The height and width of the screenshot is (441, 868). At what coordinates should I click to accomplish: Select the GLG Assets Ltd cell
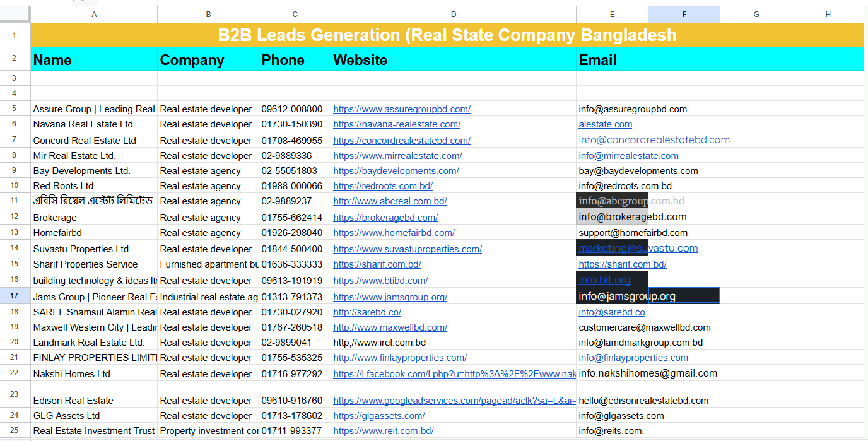click(x=94, y=415)
